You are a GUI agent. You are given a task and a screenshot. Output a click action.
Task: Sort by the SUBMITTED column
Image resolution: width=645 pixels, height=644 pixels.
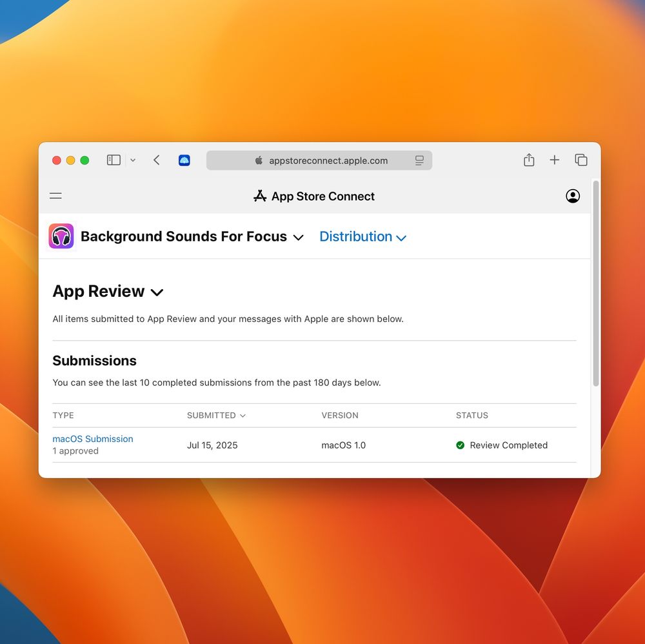[x=216, y=415]
